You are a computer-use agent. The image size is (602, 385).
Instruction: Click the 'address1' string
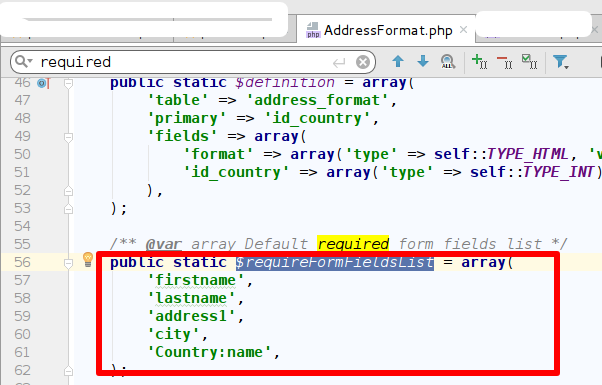click(x=191, y=316)
